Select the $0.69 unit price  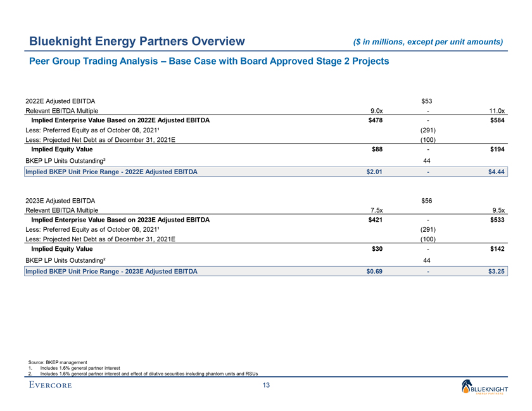click(x=374, y=271)
